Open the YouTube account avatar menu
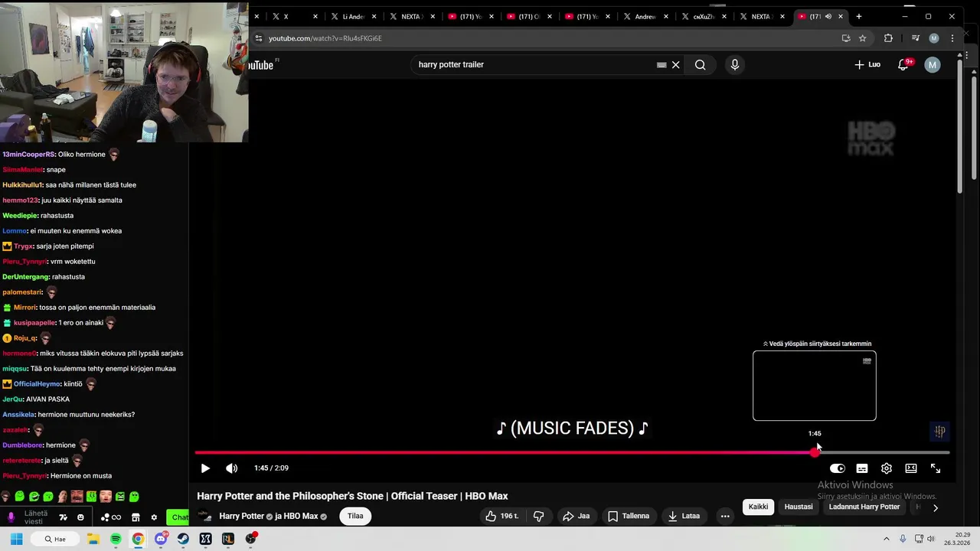Screen dimensions: 980x551 pyautogui.click(x=933, y=65)
